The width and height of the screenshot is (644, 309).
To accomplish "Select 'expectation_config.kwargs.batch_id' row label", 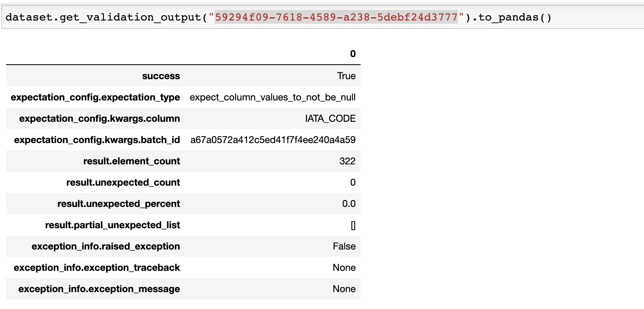I will coord(97,140).
